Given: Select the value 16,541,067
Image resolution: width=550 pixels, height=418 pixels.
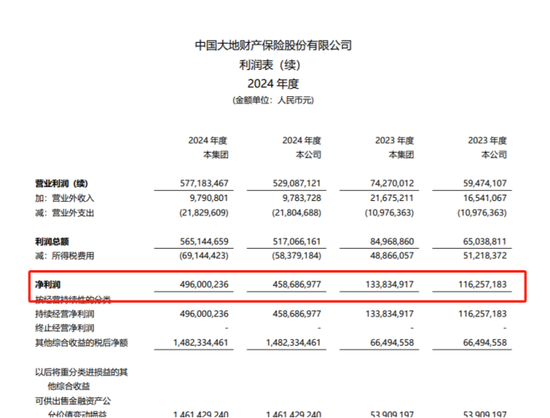Looking at the screenshot, I should (485, 198).
